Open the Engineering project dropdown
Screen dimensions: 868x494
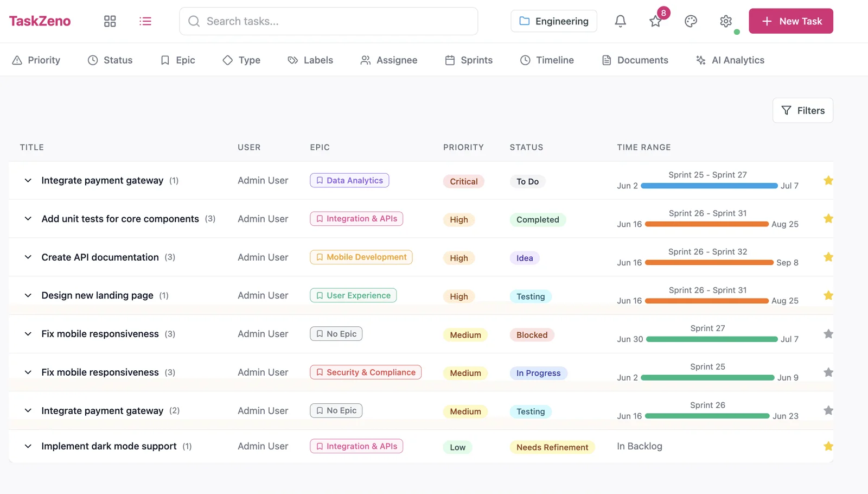[553, 21]
